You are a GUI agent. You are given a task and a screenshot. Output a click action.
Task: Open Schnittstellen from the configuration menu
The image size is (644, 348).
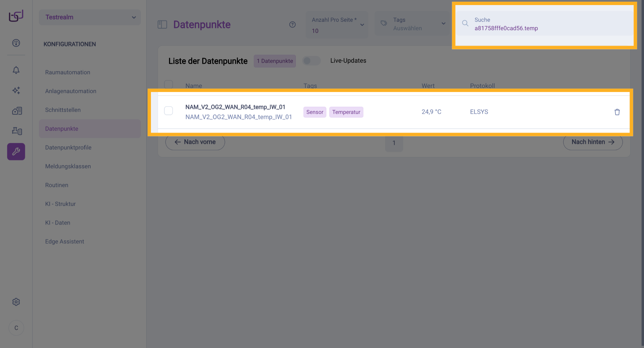tap(63, 110)
